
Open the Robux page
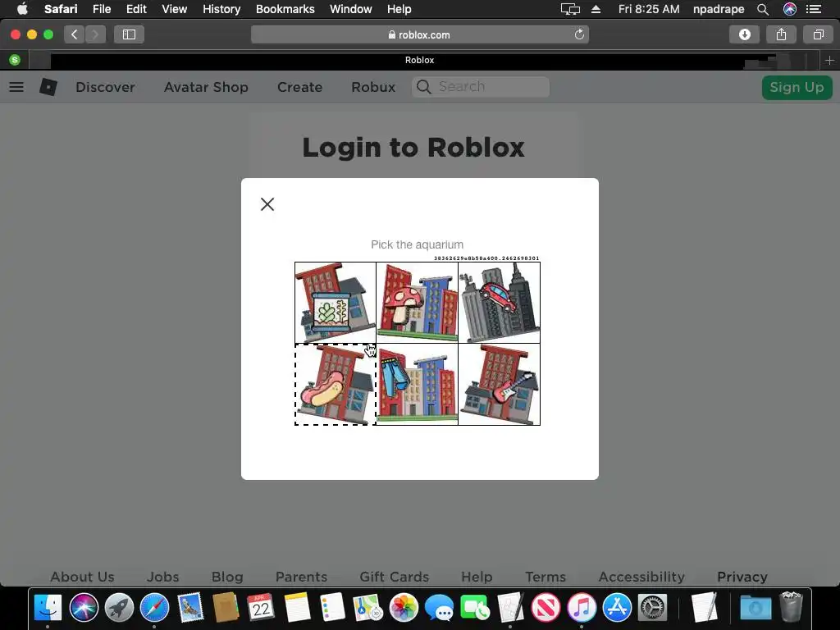[373, 87]
